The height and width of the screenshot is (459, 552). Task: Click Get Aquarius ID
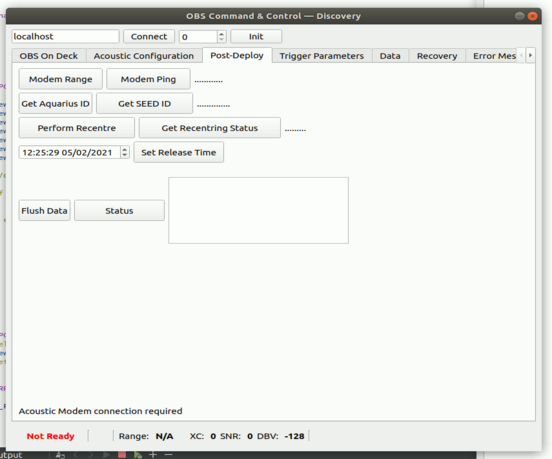click(55, 103)
